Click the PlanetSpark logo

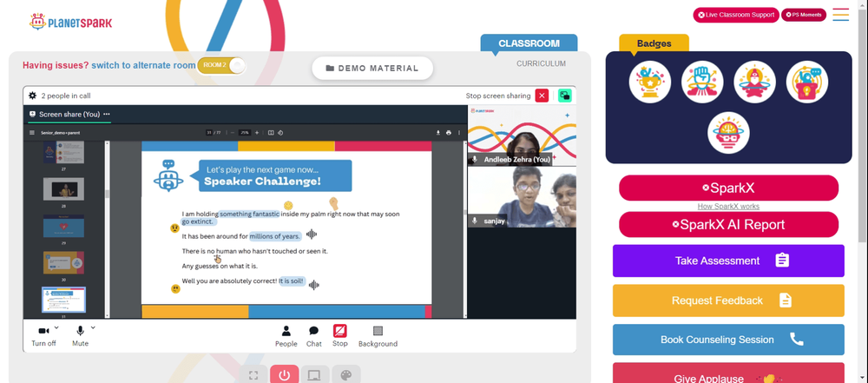(70, 23)
